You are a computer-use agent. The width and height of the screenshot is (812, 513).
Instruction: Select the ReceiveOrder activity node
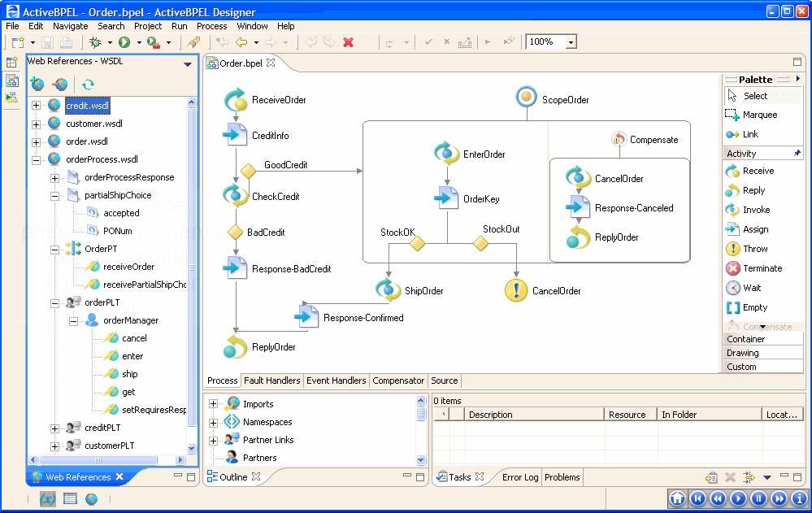pos(236,99)
